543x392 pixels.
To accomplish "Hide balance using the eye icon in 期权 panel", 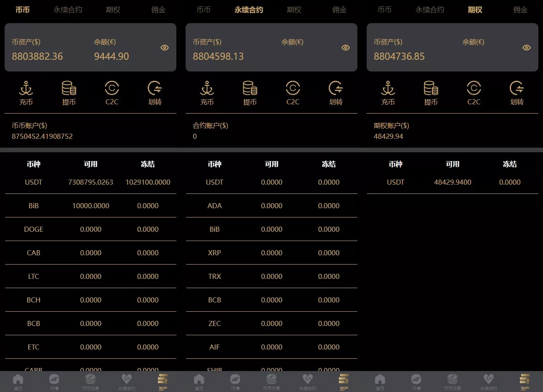I will [526, 48].
